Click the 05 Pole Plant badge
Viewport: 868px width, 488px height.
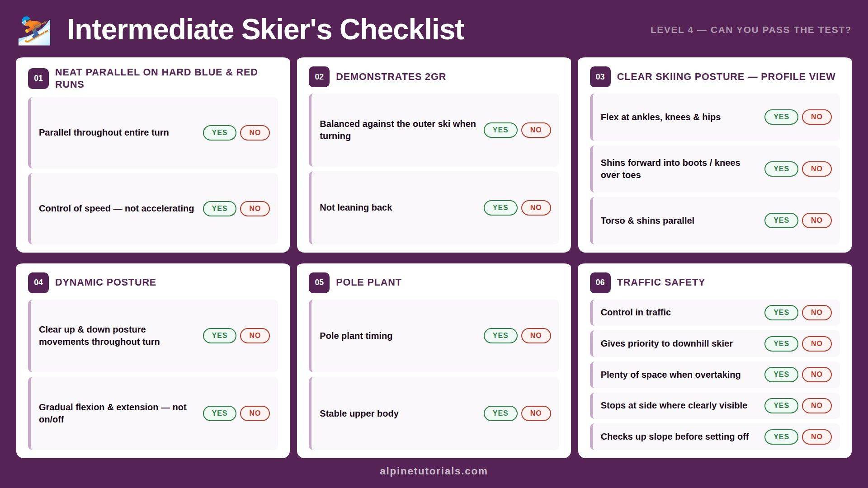(x=319, y=282)
